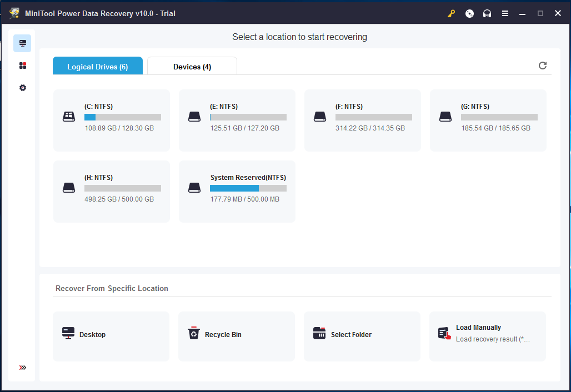This screenshot has height=392, width=571.
Task: Open the language selection globe icon
Action: point(469,13)
